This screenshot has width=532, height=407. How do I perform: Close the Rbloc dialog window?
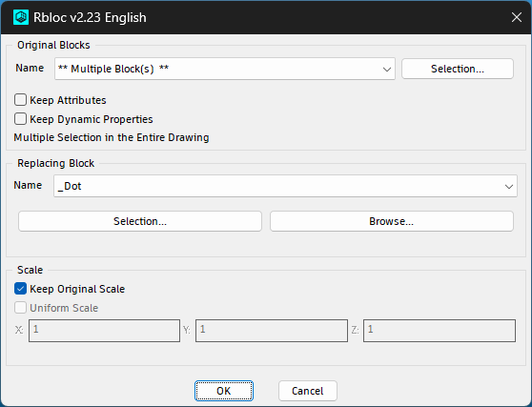tap(517, 17)
